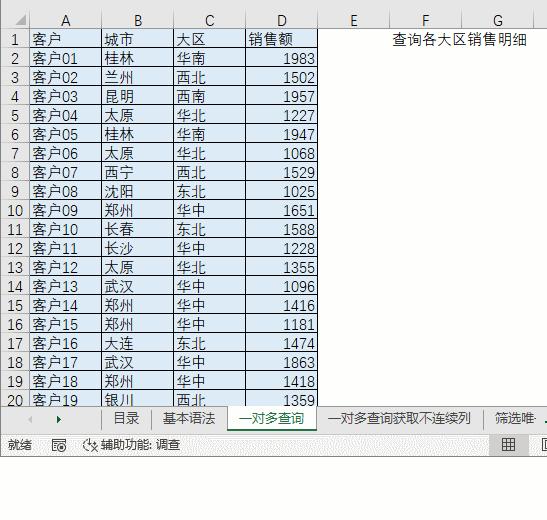Click the title 查询各大区销售明细

pos(459,39)
